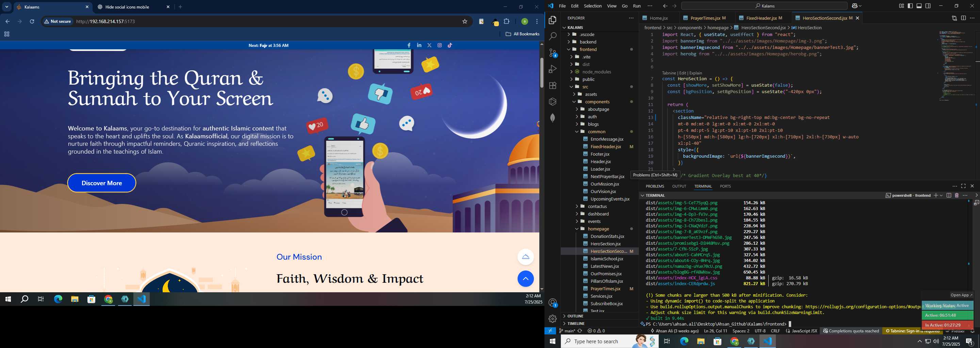The image size is (980, 348).
Task: Click the Customize Layout icon in VS Code
Action: [901, 6]
